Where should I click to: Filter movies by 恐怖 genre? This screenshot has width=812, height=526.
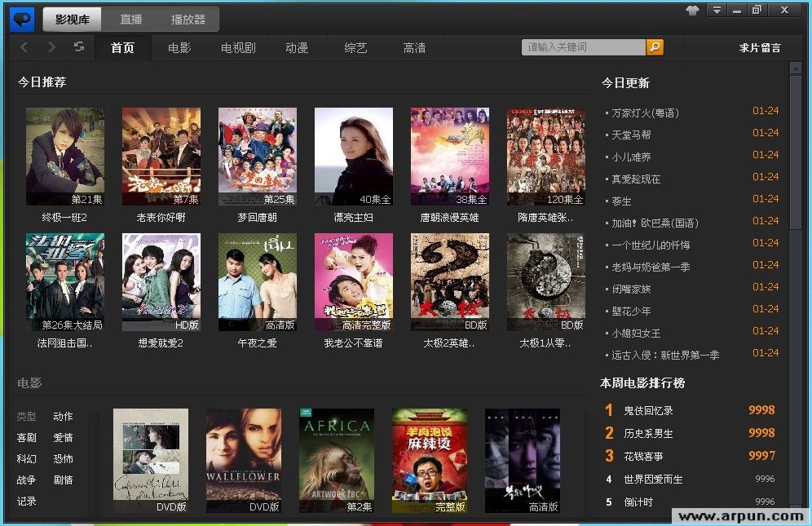click(x=63, y=458)
